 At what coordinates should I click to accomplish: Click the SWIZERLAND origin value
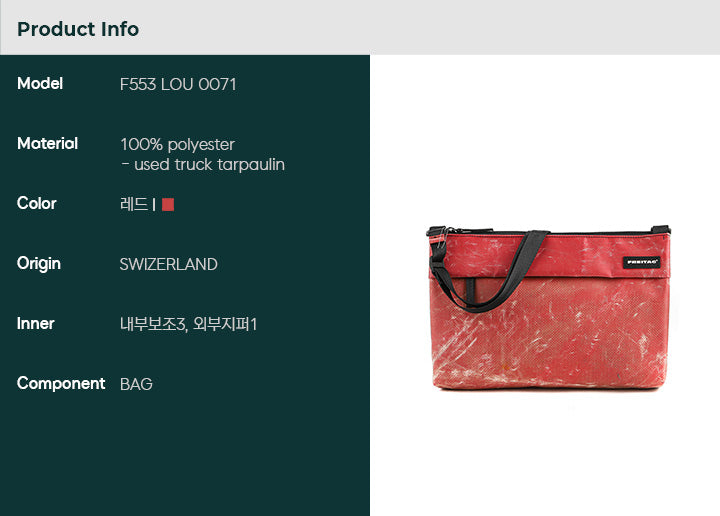point(169,264)
